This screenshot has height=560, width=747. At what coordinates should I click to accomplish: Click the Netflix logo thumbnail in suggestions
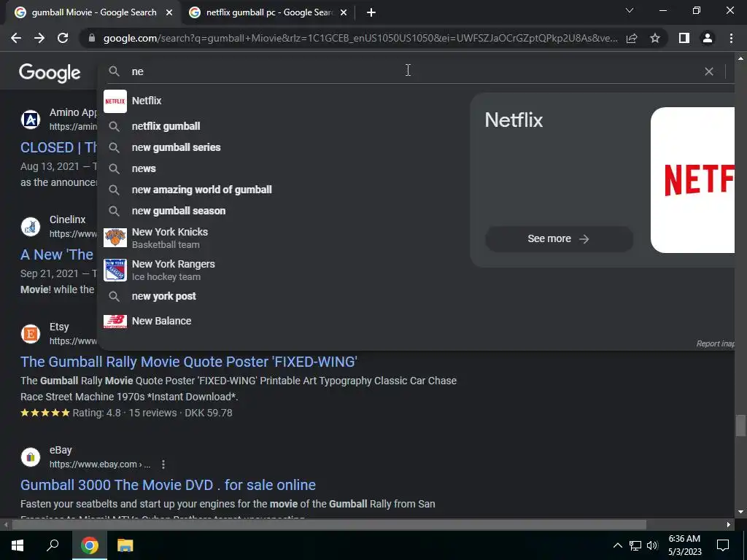click(115, 101)
